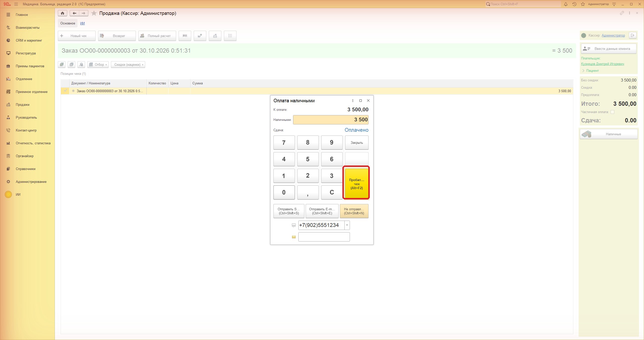The width and height of the screenshot is (644, 340).
Task: Click the yellow Пробить чек button
Action: click(x=356, y=184)
